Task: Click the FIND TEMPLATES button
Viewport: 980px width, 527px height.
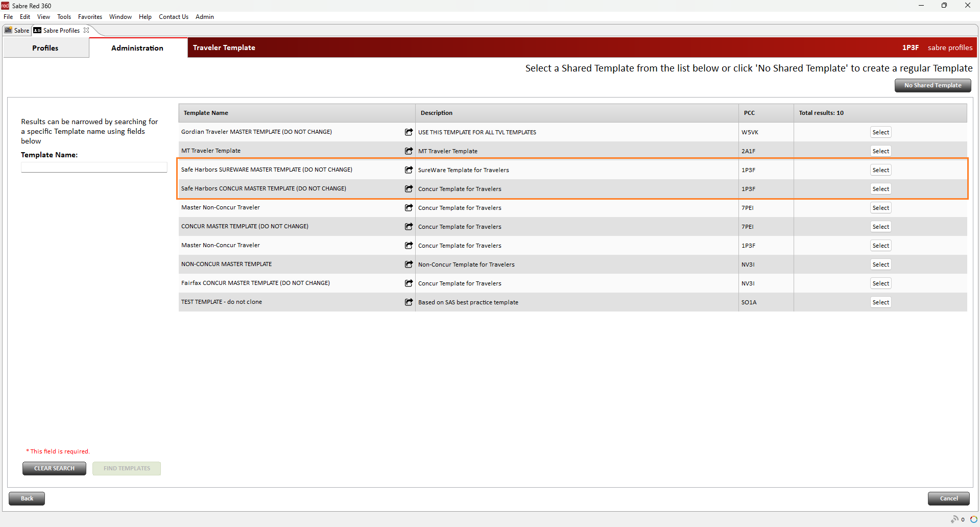Action: pyautogui.click(x=127, y=468)
